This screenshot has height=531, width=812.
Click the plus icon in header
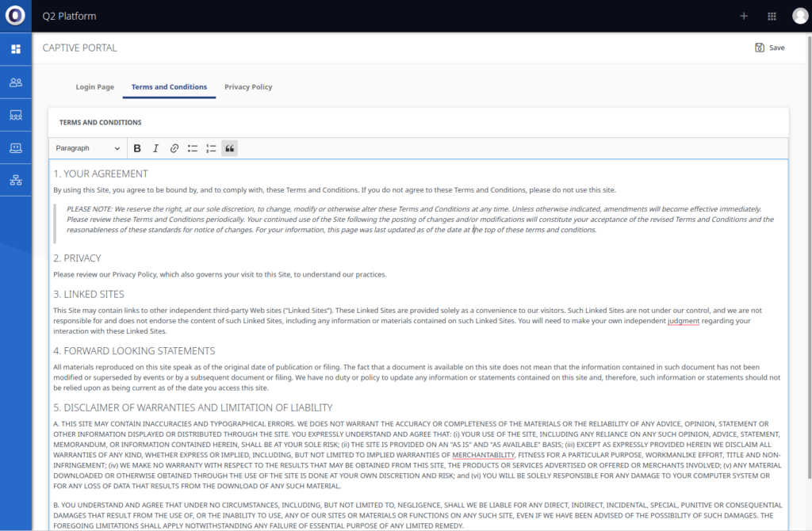743,16
